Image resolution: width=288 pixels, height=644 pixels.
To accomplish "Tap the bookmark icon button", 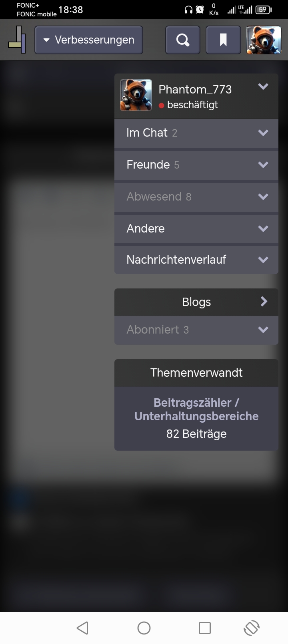I will pyautogui.click(x=223, y=40).
